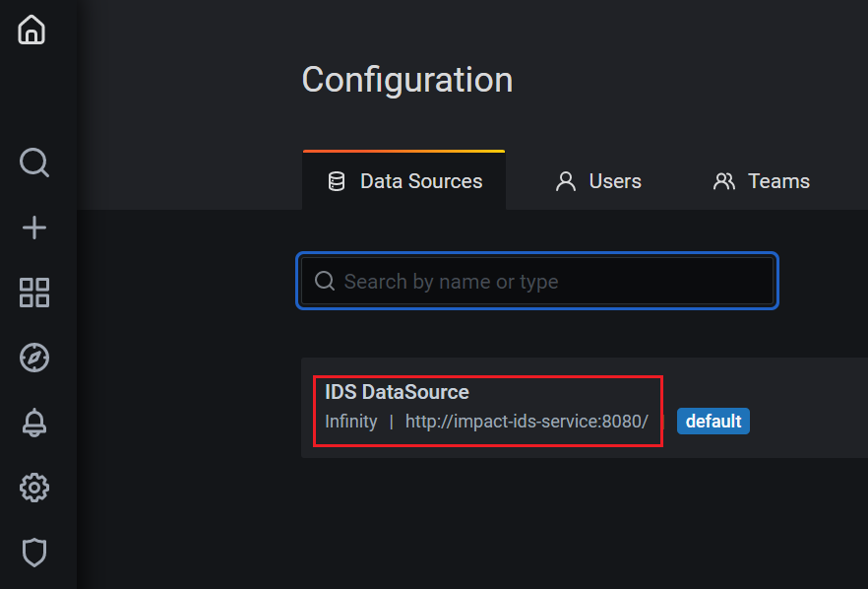Click the blue default badge
Viewport: 868px width, 589px height.
pos(713,422)
